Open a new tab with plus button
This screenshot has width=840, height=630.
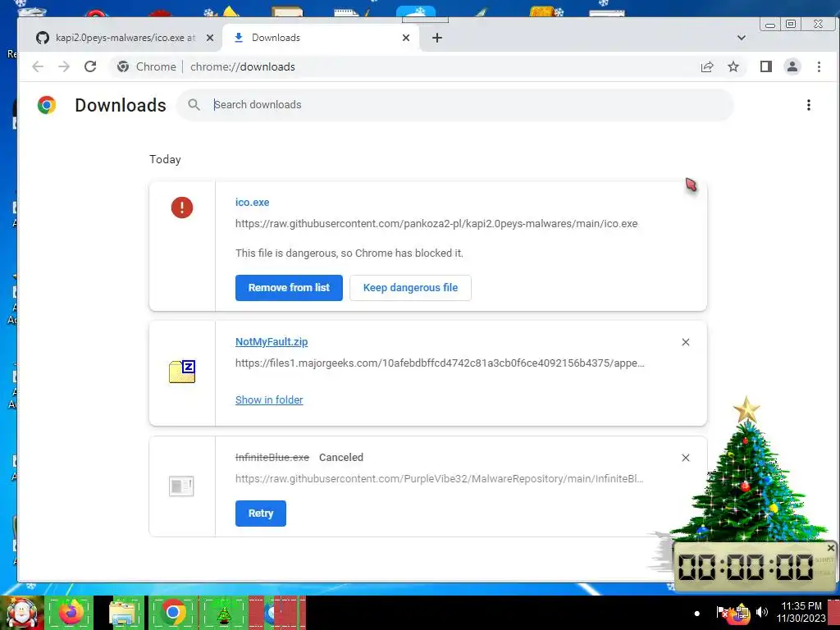pyautogui.click(x=437, y=38)
